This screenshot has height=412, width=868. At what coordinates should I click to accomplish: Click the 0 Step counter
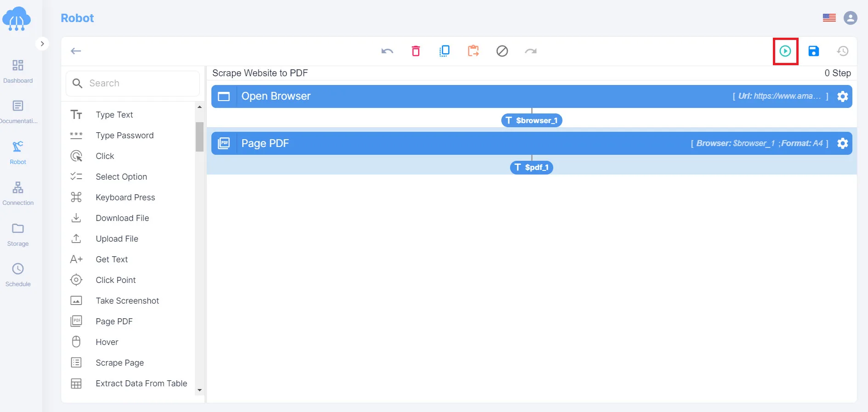(x=838, y=73)
